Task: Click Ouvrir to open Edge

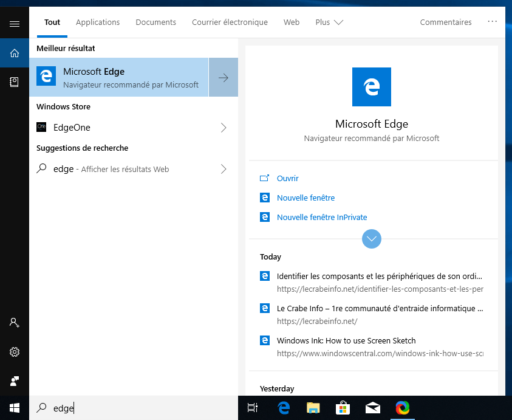Action: click(287, 178)
